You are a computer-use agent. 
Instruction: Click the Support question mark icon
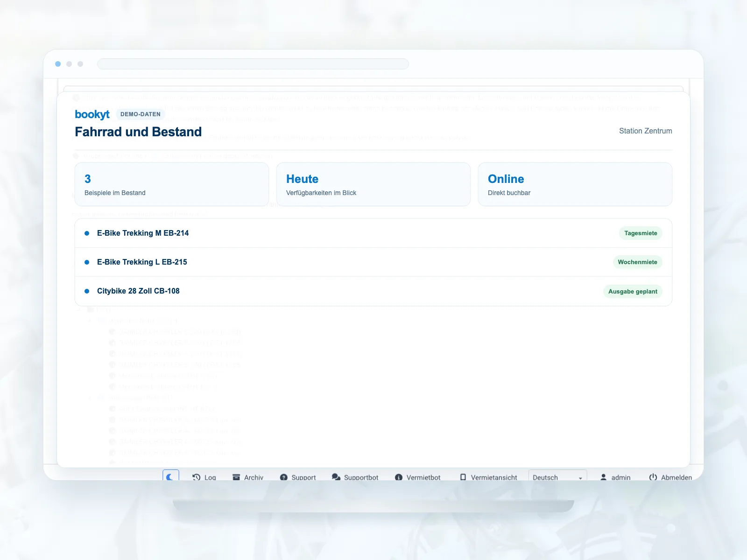(283, 477)
